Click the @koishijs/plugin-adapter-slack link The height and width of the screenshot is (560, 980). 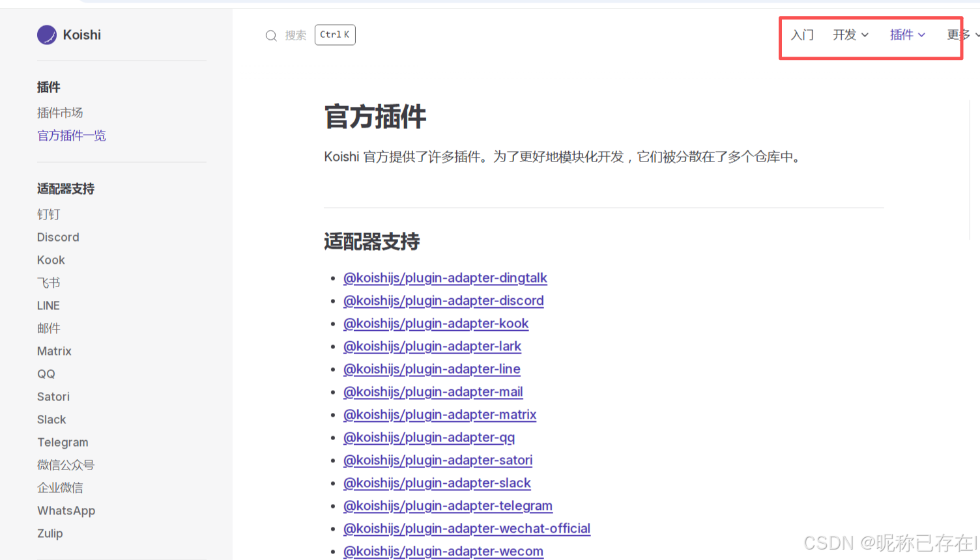[437, 483]
